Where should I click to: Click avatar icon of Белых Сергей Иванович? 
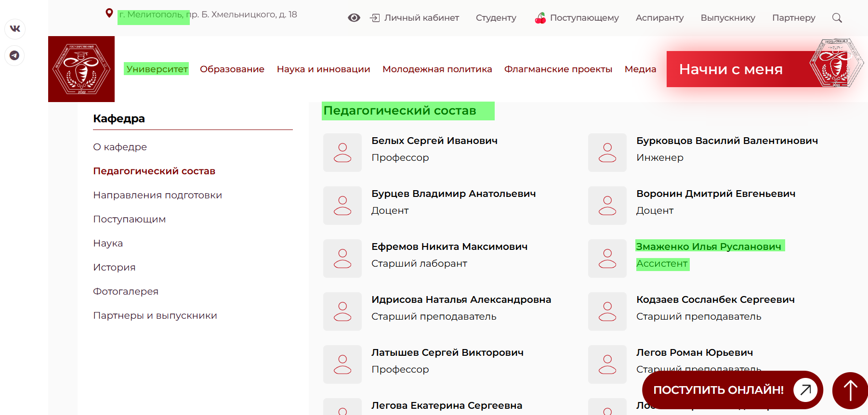342,153
